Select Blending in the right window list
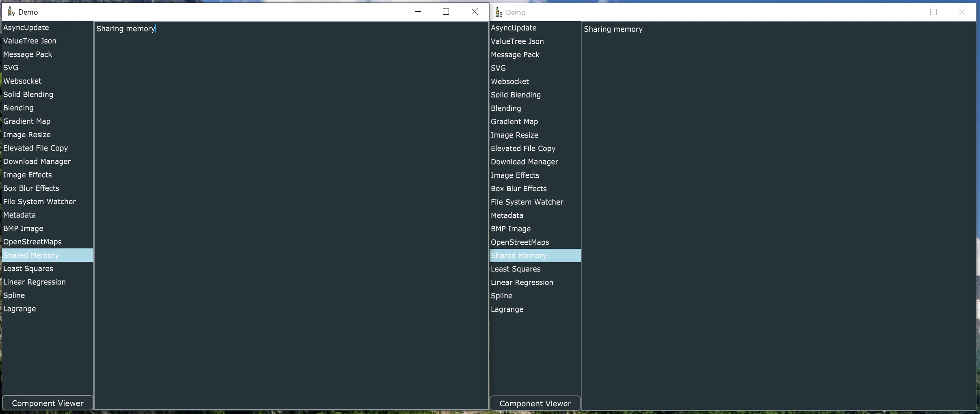The image size is (980, 414). coord(535,108)
